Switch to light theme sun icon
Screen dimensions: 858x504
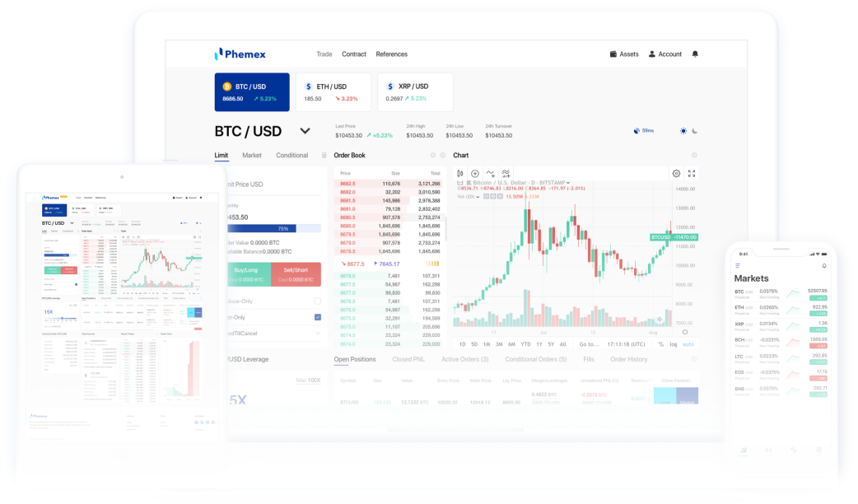tap(683, 131)
